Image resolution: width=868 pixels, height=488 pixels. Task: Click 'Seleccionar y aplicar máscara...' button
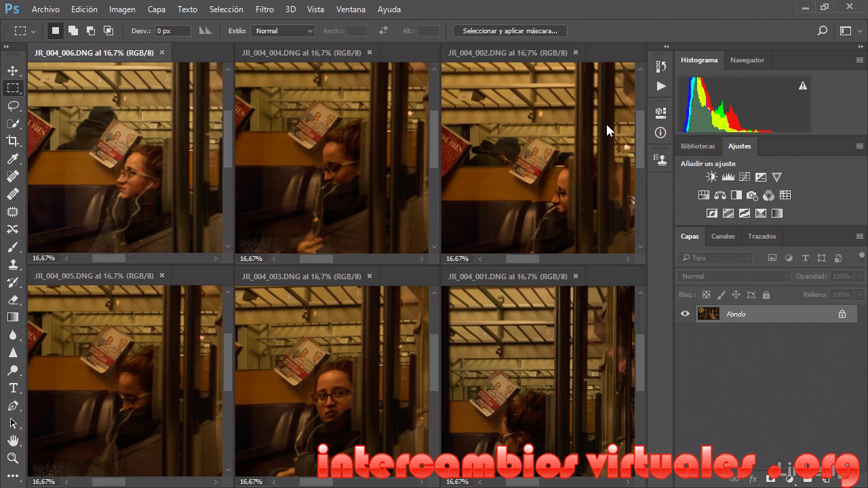tap(509, 30)
